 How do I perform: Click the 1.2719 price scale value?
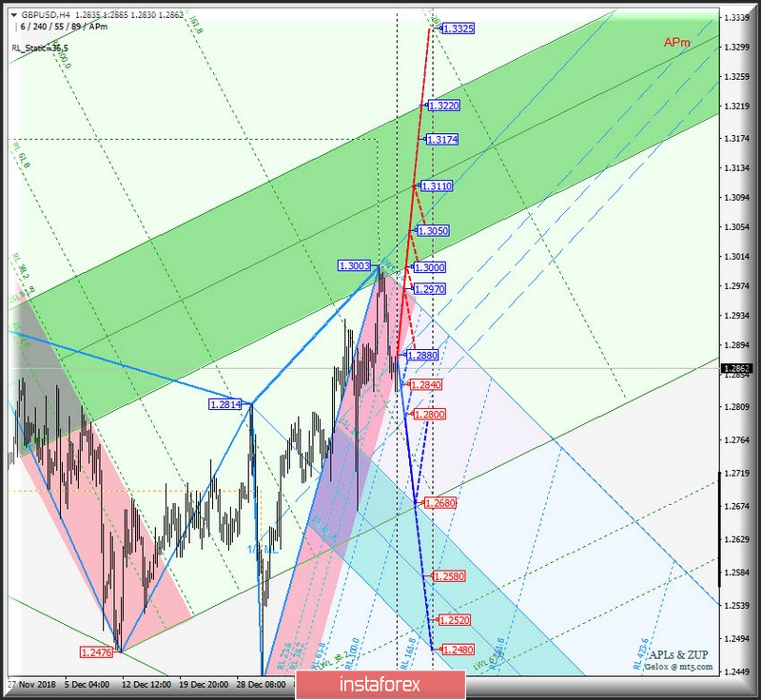pyautogui.click(x=736, y=473)
